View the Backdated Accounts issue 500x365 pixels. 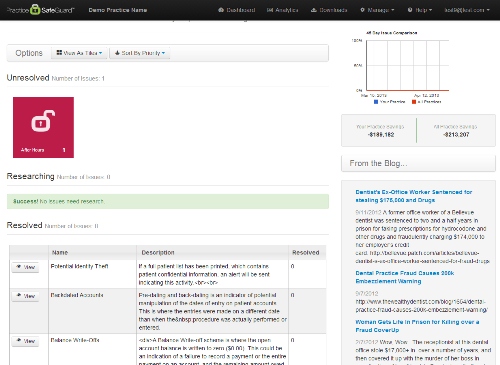pos(25,296)
